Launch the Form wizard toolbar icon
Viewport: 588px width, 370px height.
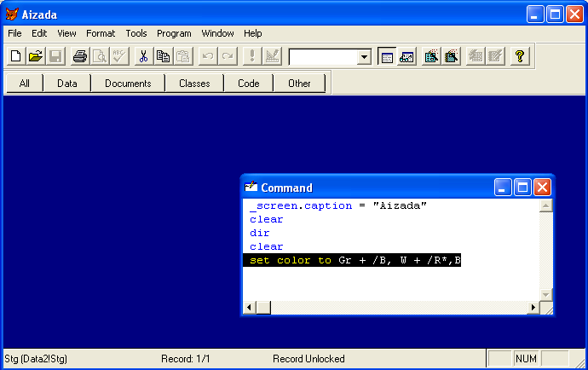431,56
